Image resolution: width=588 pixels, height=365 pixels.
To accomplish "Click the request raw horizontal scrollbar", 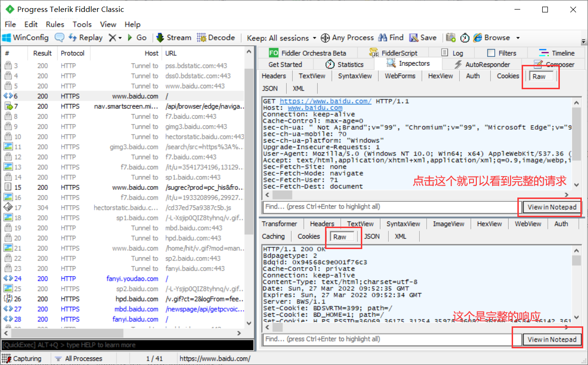I will pos(416,195).
